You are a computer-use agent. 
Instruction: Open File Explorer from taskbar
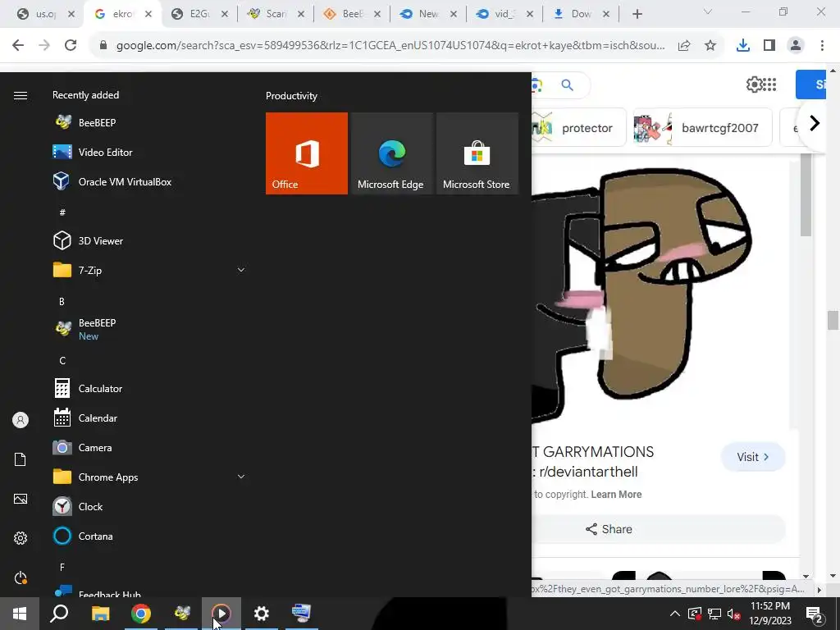(100, 614)
